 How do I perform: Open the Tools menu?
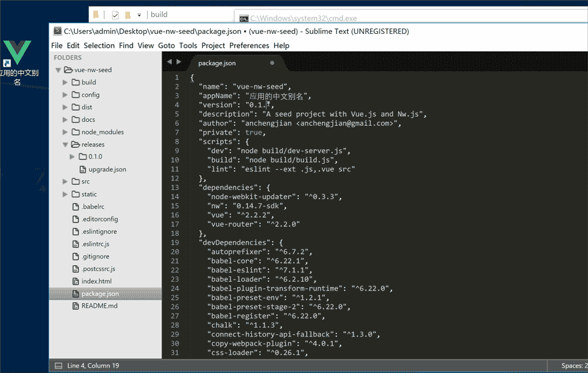(188, 45)
